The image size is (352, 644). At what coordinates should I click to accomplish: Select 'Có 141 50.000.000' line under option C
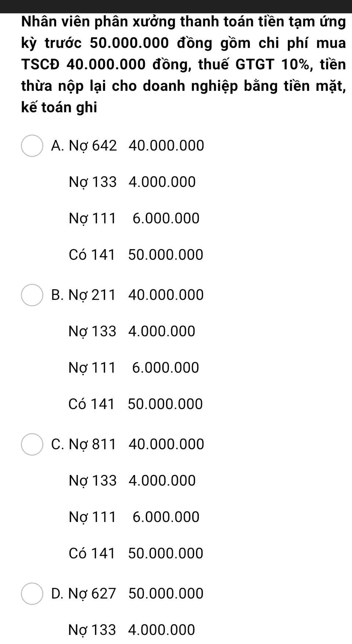136,553
